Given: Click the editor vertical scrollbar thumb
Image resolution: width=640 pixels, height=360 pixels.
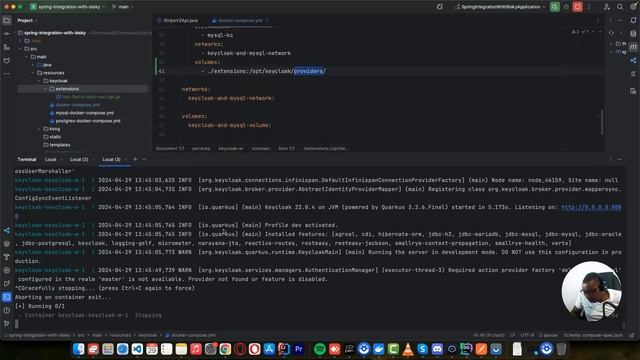Looking at the screenshot, I should pos(602,122).
